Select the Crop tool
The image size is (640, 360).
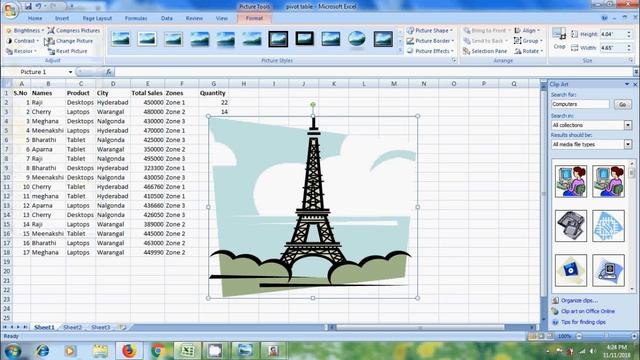pyautogui.click(x=559, y=39)
